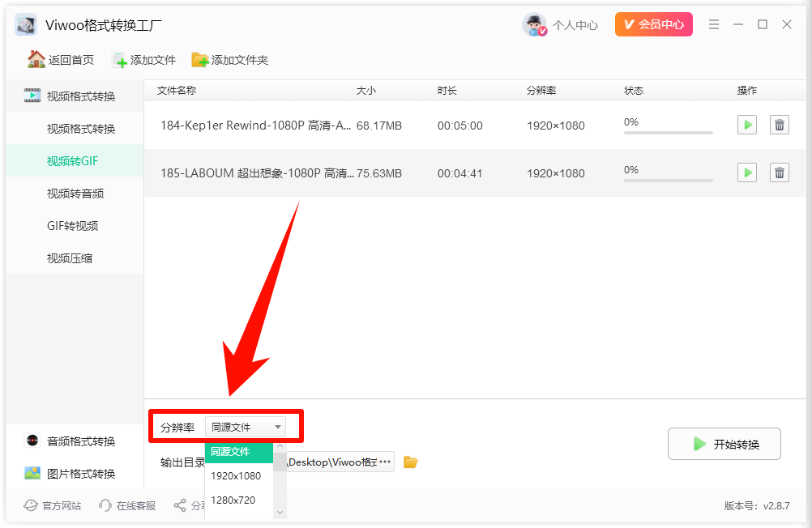Play the 185-LABOUM video
The height and width of the screenshot is (528, 812).
point(746,172)
